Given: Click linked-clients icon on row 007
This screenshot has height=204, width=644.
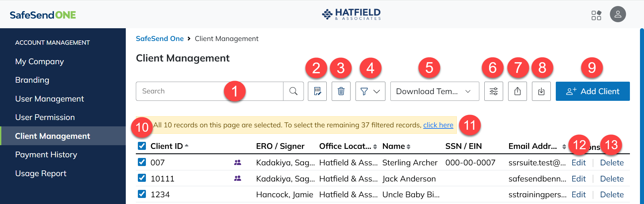Looking at the screenshot, I should [x=237, y=163].
